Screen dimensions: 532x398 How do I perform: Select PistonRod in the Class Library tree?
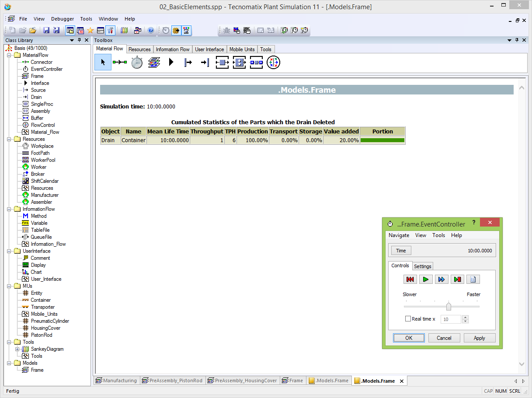click(42, 335)
